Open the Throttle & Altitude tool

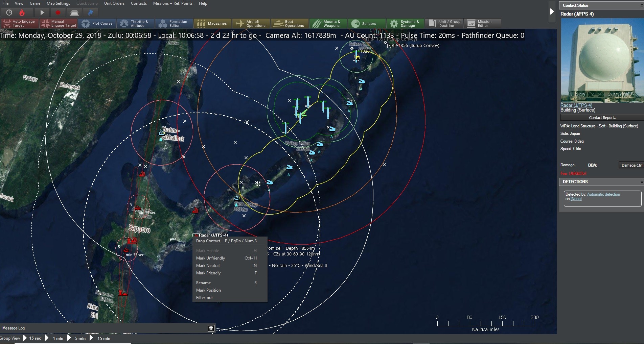135,23
